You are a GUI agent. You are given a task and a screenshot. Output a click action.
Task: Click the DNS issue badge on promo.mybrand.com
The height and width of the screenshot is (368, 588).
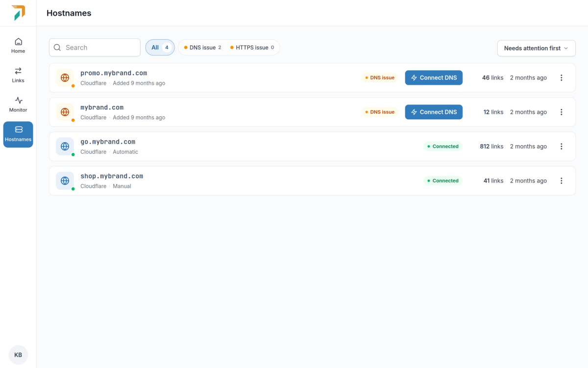pos(380,78)
